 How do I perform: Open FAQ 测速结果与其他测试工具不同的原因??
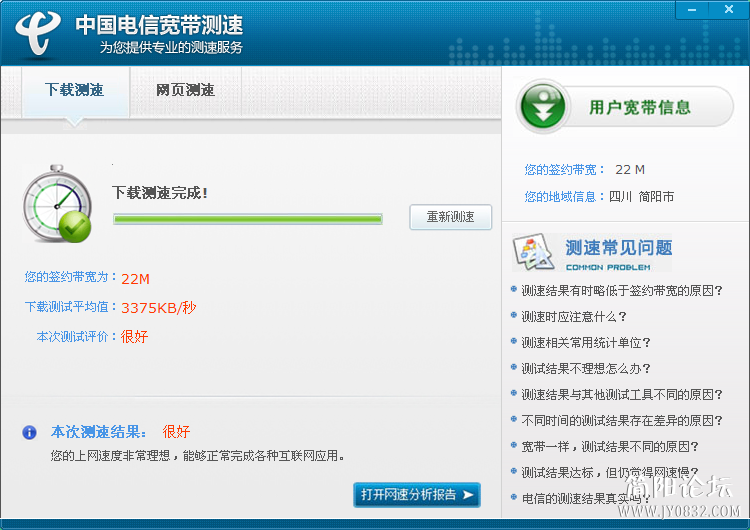point(621,395)
